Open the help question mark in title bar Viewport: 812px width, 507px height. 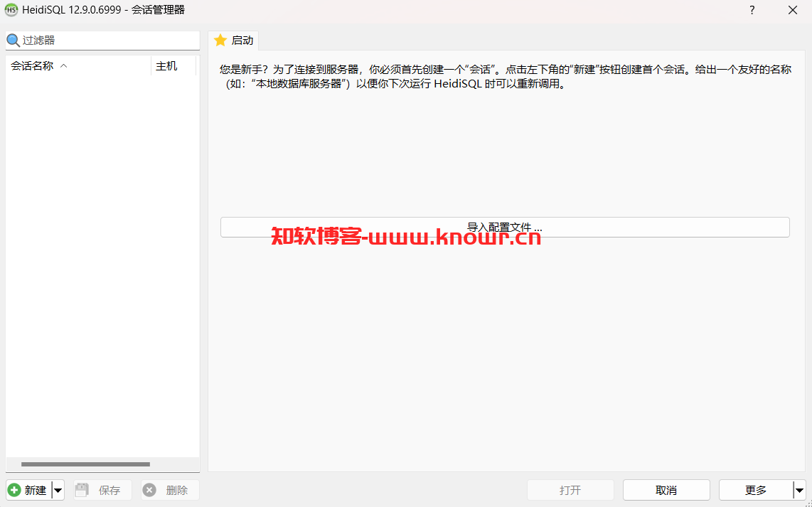point(752,10)
